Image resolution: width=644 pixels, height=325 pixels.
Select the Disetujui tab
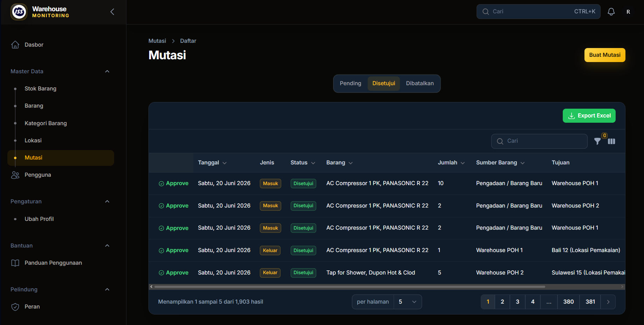click(383, 83)
